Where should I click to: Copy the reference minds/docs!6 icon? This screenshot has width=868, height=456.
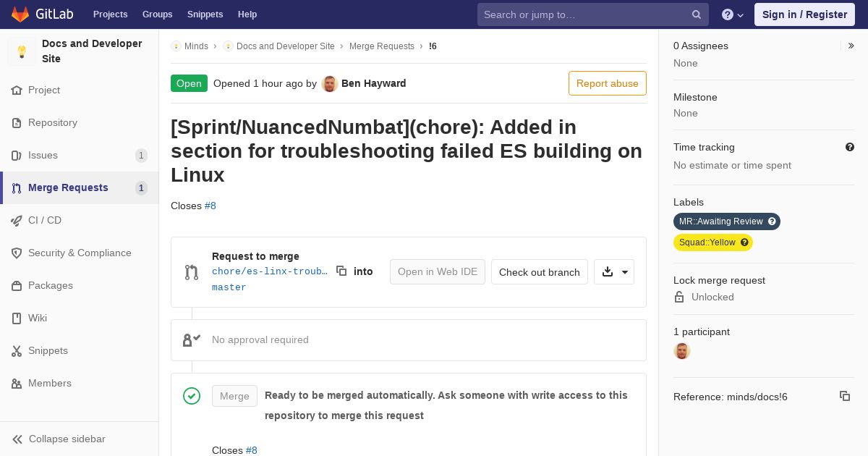[844, 396]
